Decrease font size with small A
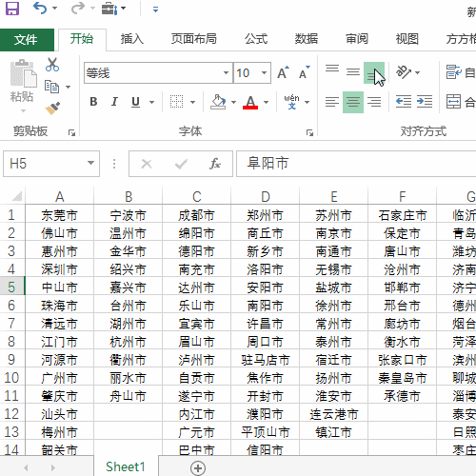 pos(305,73)
